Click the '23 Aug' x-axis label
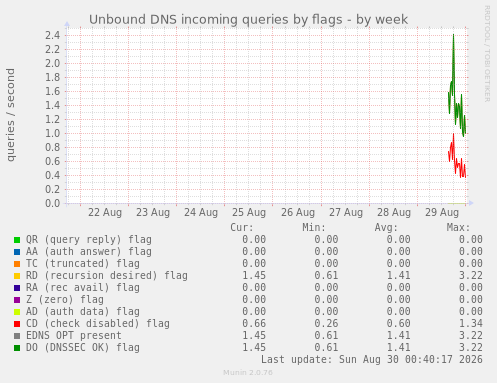The height and width of the screenshot is (383, 497). pos(153,212)
